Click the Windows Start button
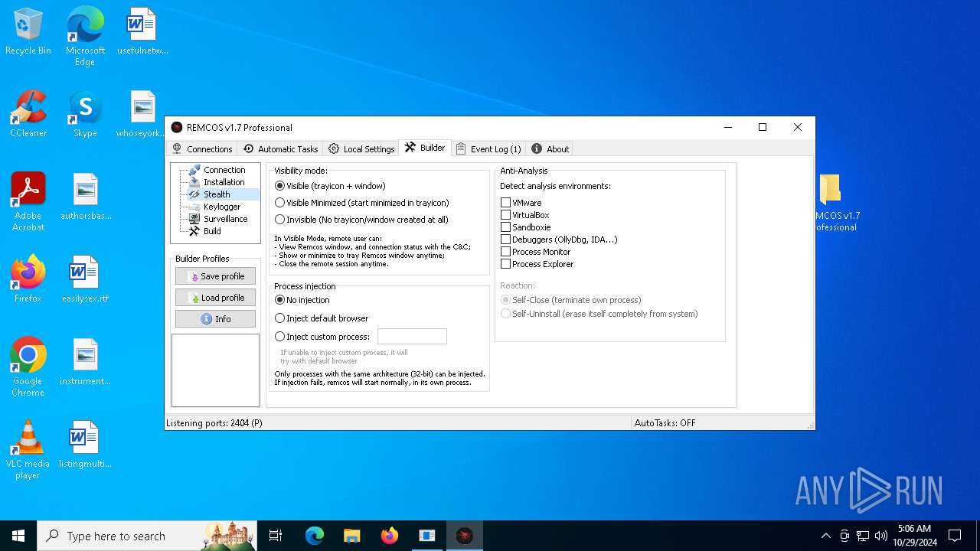980x551 pixels. click(x=18, y=536)
